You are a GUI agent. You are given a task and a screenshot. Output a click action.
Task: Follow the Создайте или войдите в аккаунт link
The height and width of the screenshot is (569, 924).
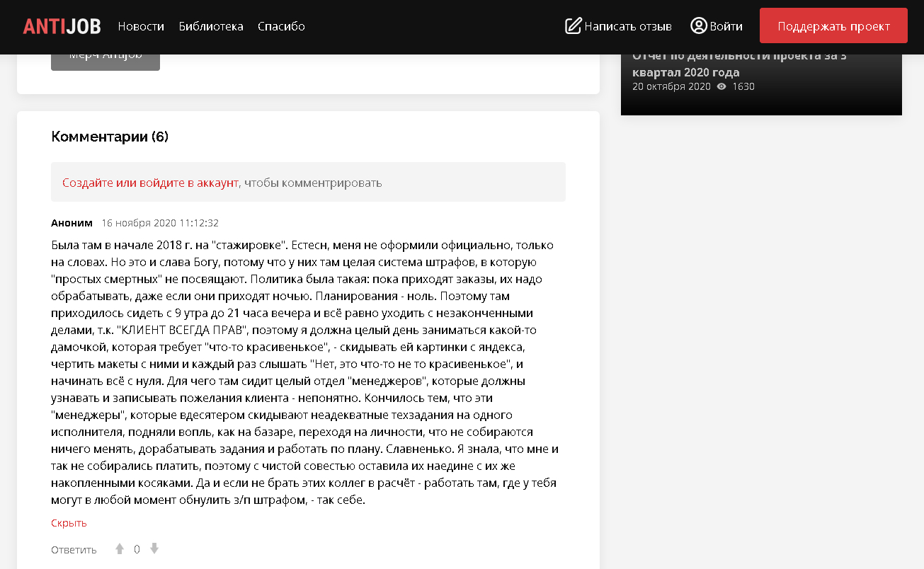pos(151,183)
